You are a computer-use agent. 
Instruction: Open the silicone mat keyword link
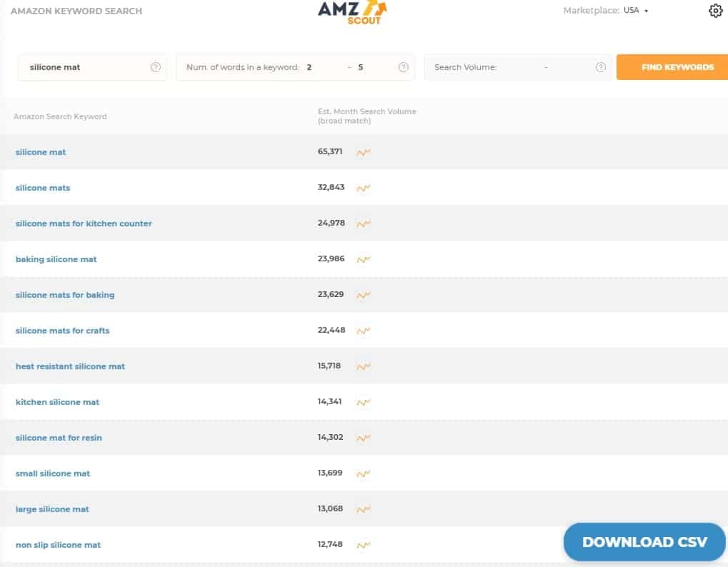[41, 152]
